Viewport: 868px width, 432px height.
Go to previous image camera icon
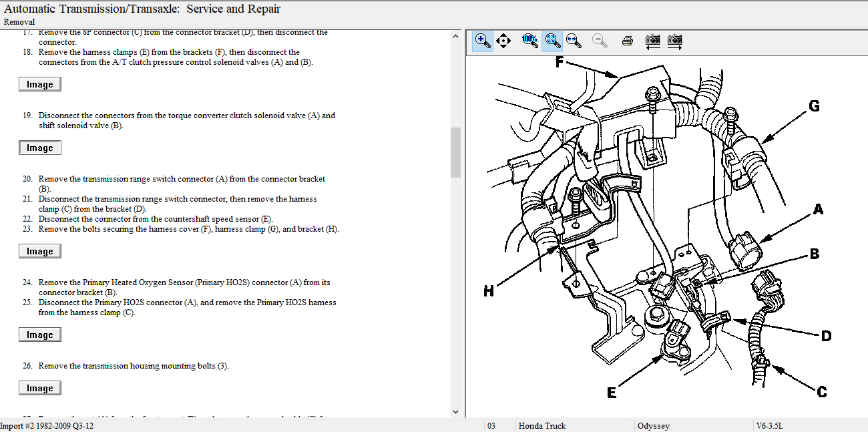[x=652, y=41]
